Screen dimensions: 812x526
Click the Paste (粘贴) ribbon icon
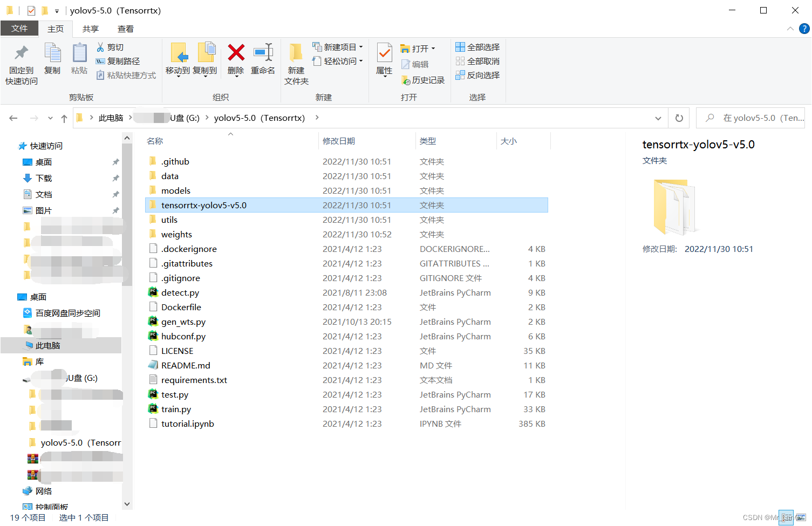79,53
